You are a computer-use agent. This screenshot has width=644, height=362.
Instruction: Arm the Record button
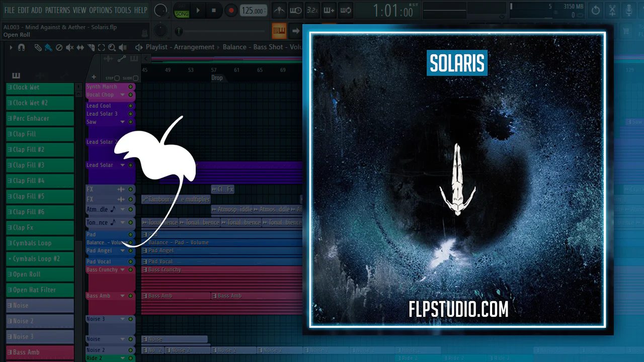(231, 10)
